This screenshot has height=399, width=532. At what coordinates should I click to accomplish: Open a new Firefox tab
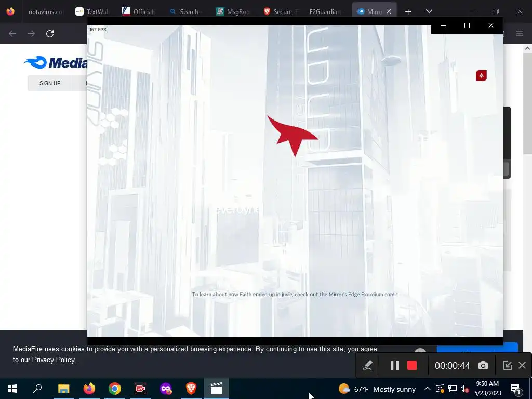point(408,12)
